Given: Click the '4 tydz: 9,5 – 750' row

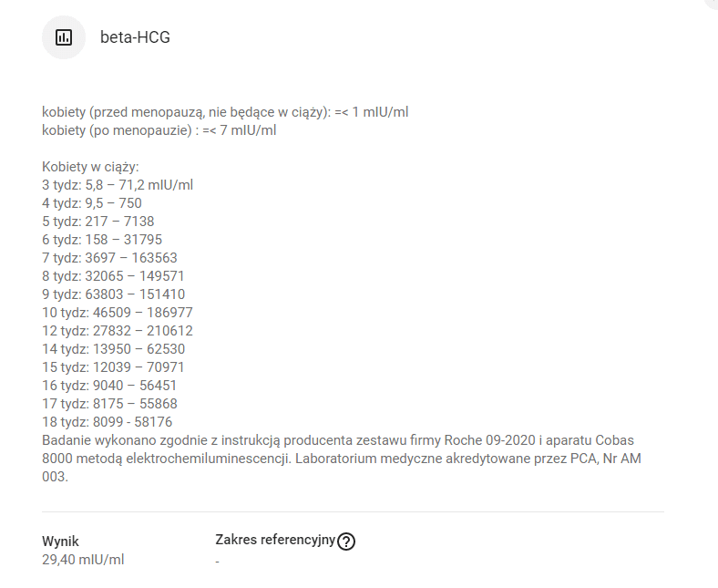Looking at the screenshot, I should 92,203.
